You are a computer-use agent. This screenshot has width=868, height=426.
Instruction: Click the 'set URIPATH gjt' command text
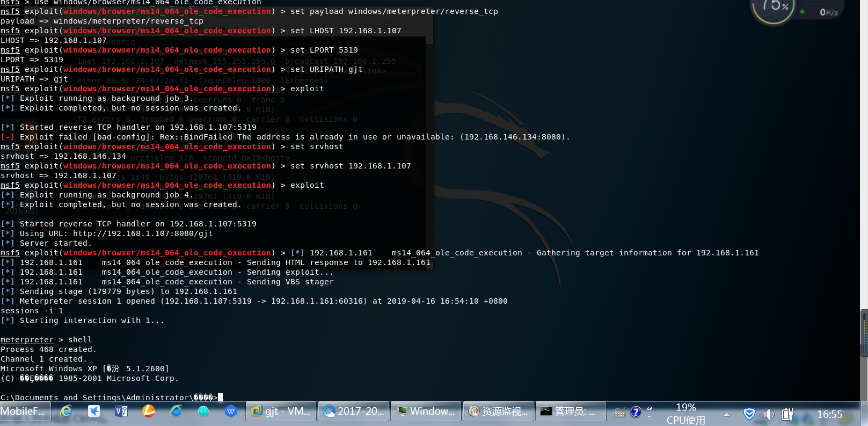[x=326, y=69]
